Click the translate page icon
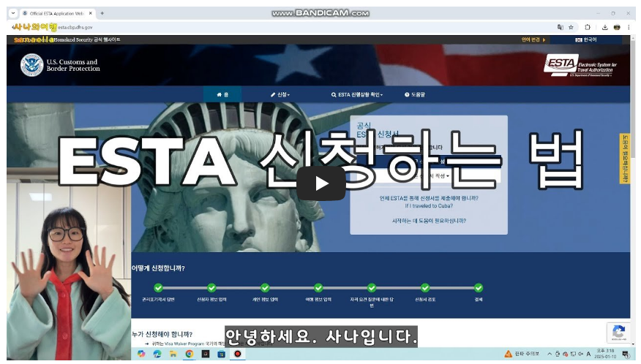 (560, 27)
